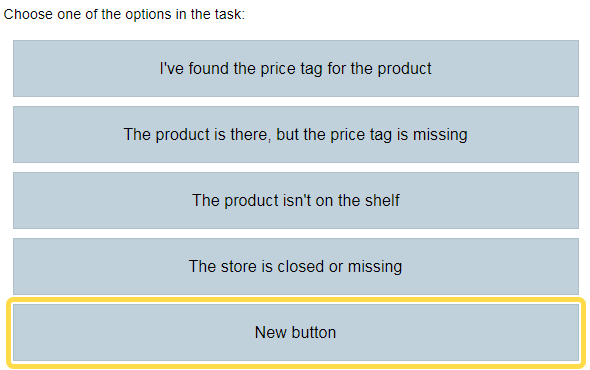The image size is (590, 370).
Task: Click "I've found the price tag for the product"
Action: point(296,69)
